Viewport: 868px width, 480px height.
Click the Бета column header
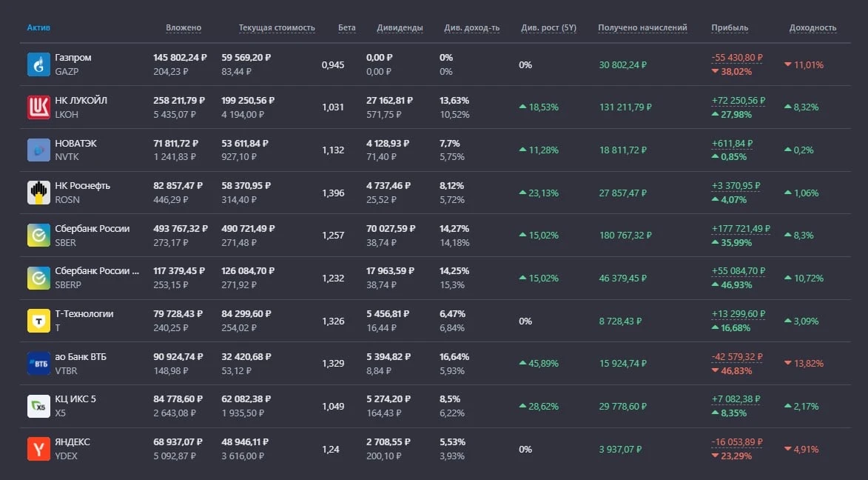pyautogui.click(x=347, y=27)
